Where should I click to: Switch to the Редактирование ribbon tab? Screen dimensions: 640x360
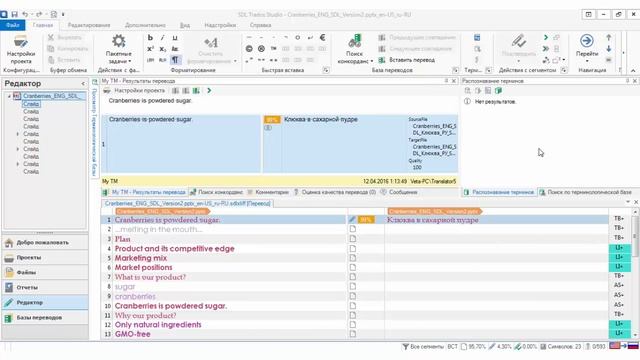(89, 25)
